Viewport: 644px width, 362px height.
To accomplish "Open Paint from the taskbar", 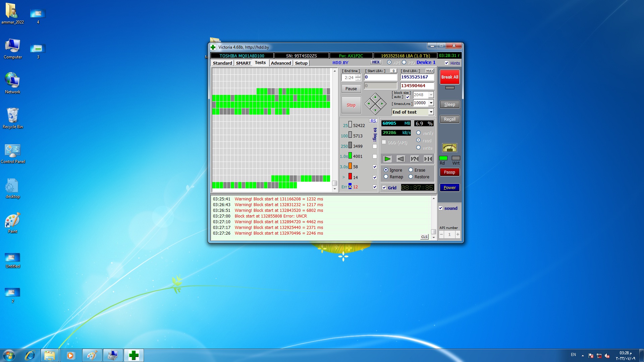I will click(92, 355).
